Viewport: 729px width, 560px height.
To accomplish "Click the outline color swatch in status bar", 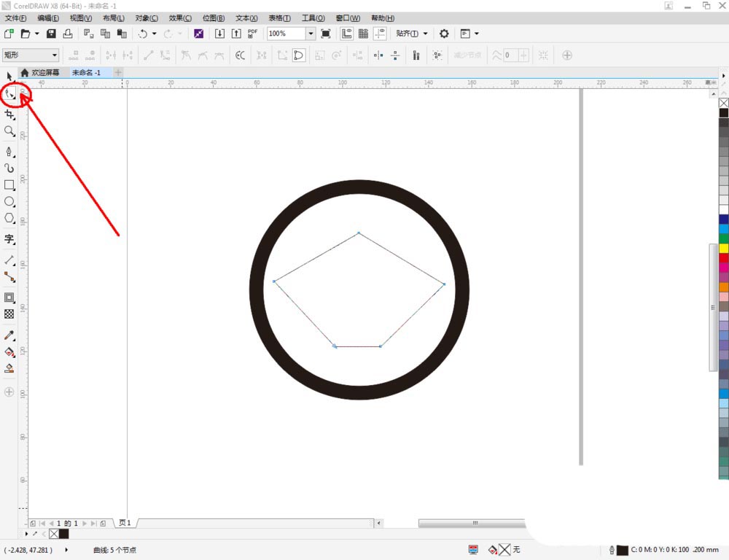I will (622, 551).
